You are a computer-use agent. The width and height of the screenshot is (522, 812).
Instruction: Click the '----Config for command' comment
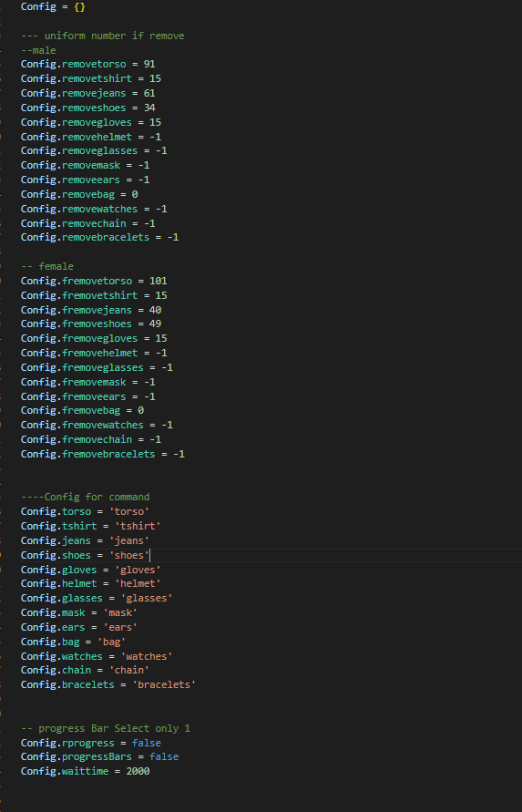click(86, 497)
